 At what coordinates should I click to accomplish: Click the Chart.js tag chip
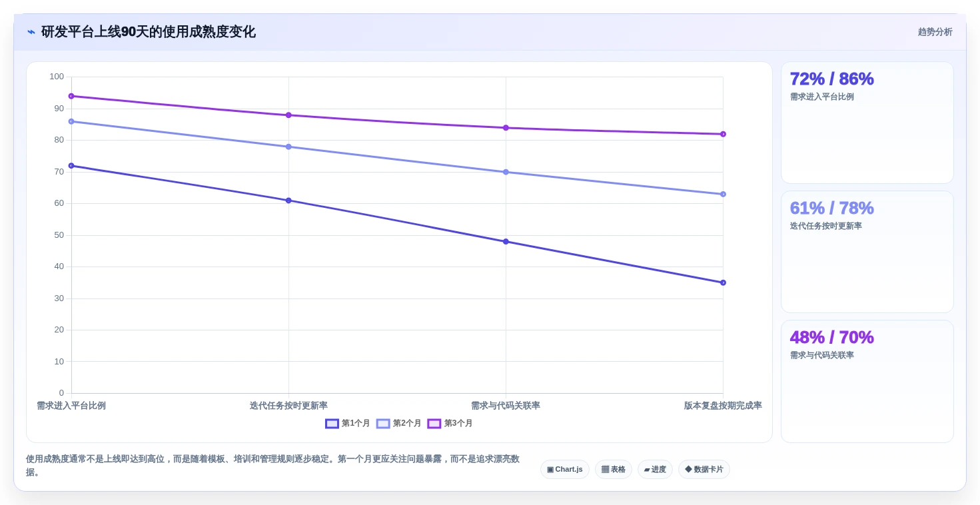tap(565, 470)
